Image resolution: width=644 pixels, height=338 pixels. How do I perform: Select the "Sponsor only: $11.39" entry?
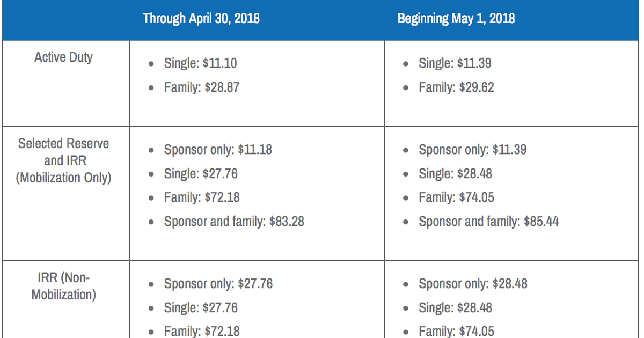point(472,150)
